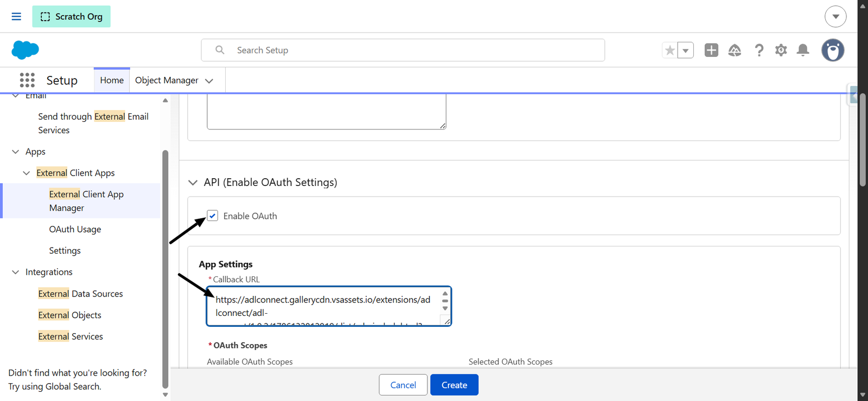Open the hamburger menu at top left
Image resolution: width=868 pixels, height=401 pixels.
coord(16,16)
